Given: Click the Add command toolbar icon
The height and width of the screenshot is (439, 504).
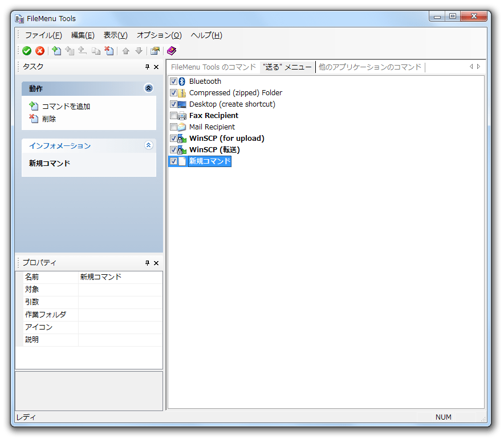Looking at the screenshot, I should [56, 51].
